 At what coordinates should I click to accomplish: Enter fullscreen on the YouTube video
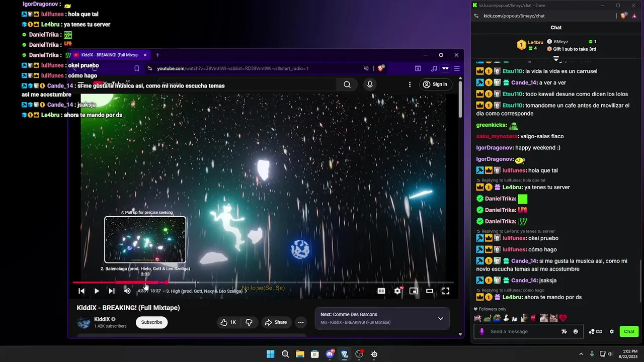(446, 291)
